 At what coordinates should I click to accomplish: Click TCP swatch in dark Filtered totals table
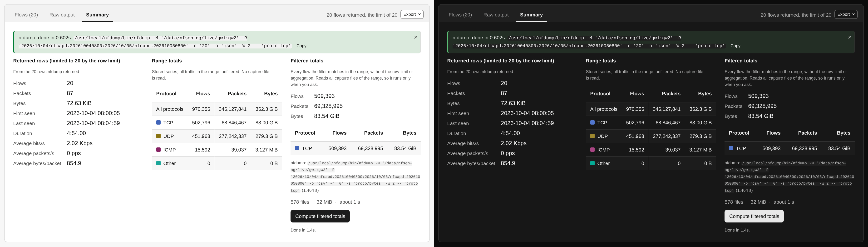tap(731, 148)
